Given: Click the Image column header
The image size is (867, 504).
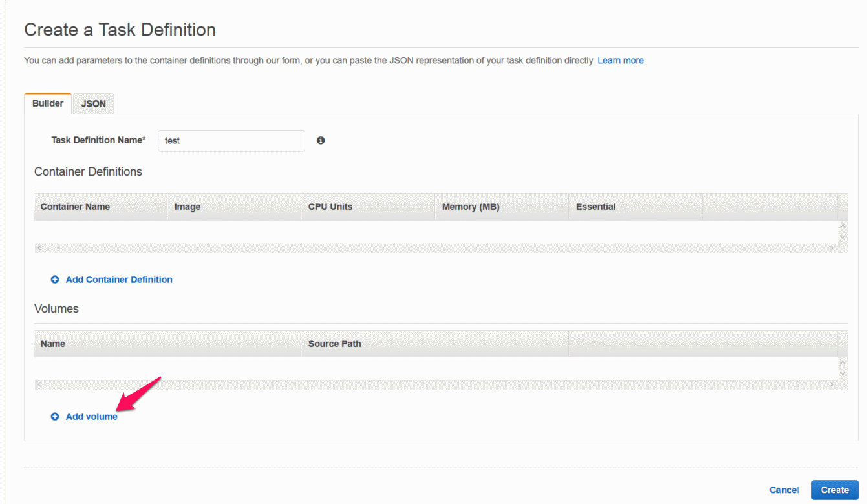Looking at the screenshot, I should [x=234, y=207].
